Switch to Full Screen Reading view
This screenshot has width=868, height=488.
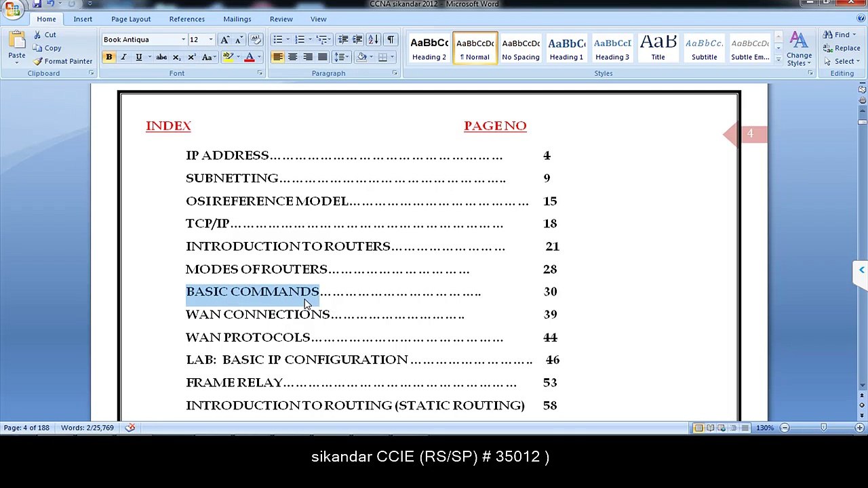coord(710,428)
